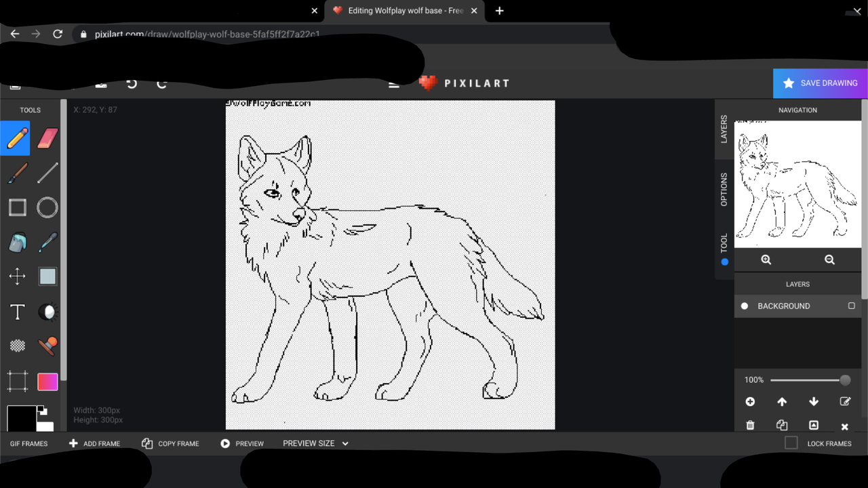Image resolution: width=868 pixels, height=488 pixels.
Task: Click the browser Reload button
Action: 58,34
